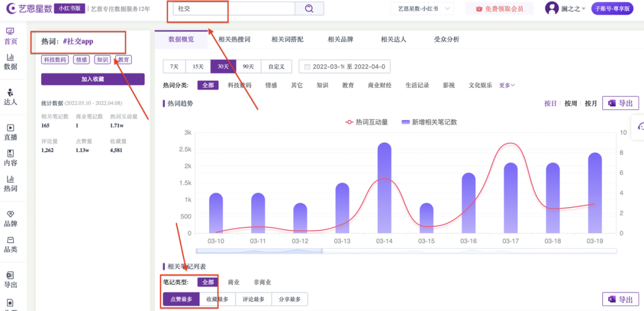Open the 澜之之 user menu
The width and height of the screenshot is (644, 311).
574,9
